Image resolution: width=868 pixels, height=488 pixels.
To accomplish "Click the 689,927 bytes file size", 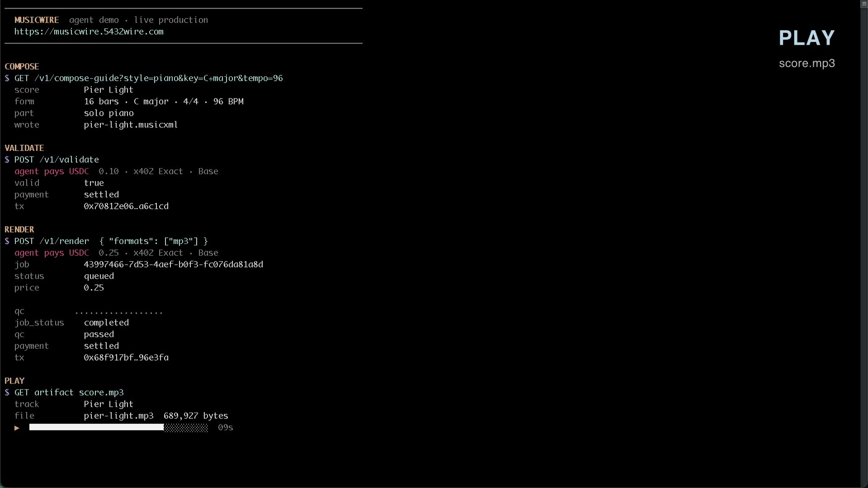I will click(196, 416).
